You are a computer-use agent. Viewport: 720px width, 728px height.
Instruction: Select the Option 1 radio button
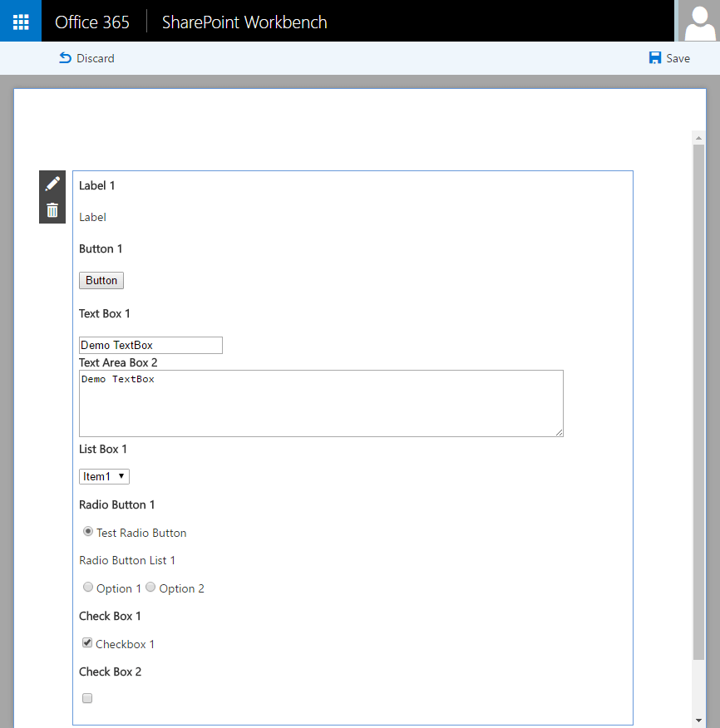click(x=88, y=587)
